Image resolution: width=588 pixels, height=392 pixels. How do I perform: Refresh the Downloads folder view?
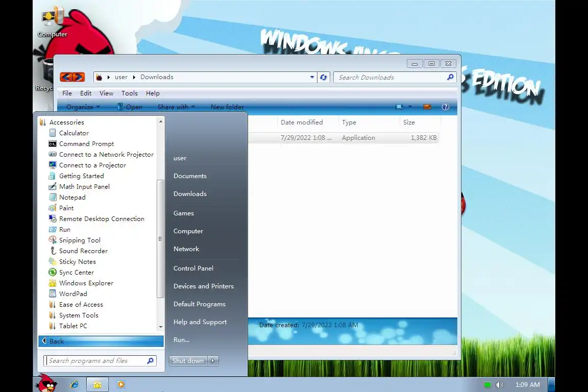[x=323, y=77]
